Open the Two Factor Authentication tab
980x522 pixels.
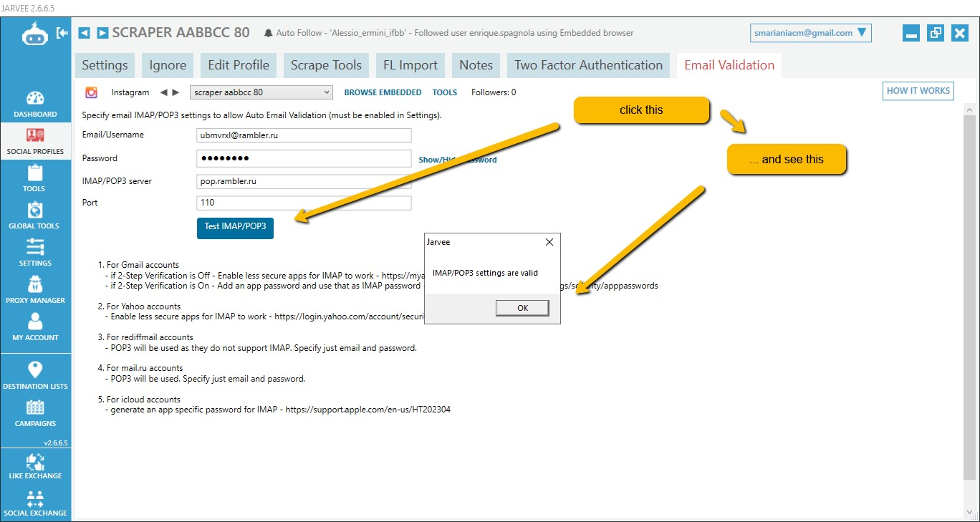pyautogui.click(x=588, y=65)
